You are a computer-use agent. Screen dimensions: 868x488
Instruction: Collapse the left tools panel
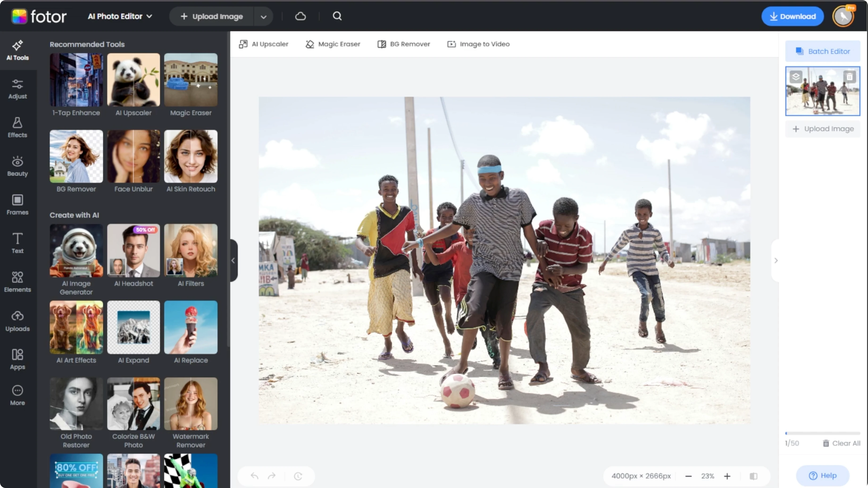coord(233,260)
